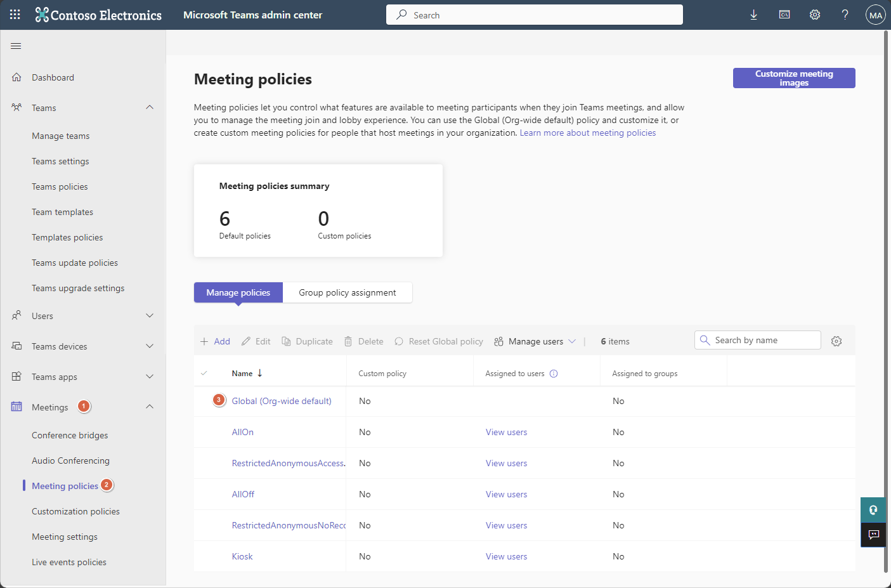Open Audio Conferencing in sidebar
The width and height of the screenshot is (891, 588).
(70, 461)
